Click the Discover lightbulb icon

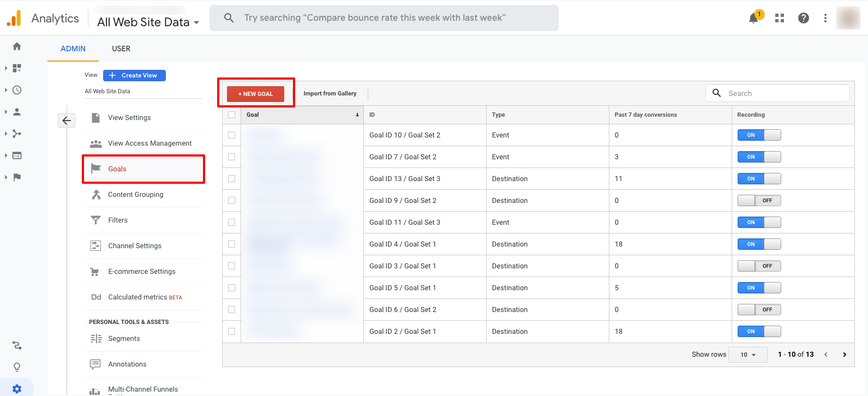pyautogui.click(x=17, y=367)
